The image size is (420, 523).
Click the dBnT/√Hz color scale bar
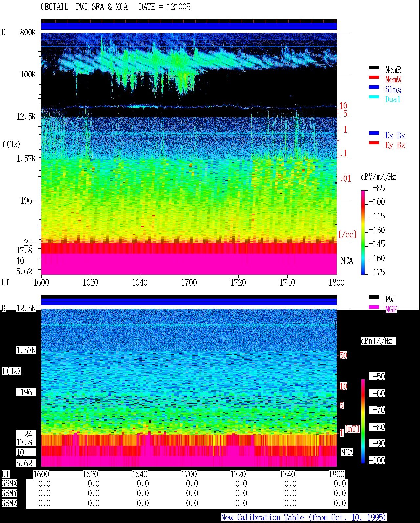point(363,421)
